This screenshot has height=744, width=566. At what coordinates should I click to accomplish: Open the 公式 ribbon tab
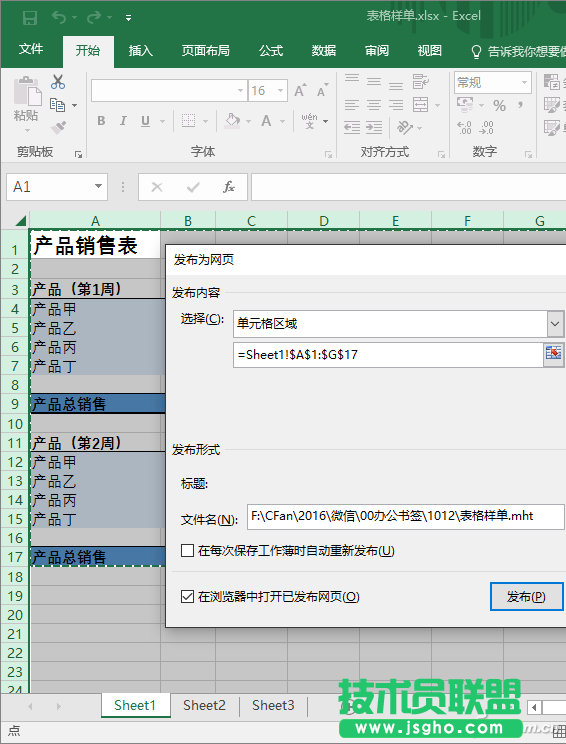[x=271, y=51]
